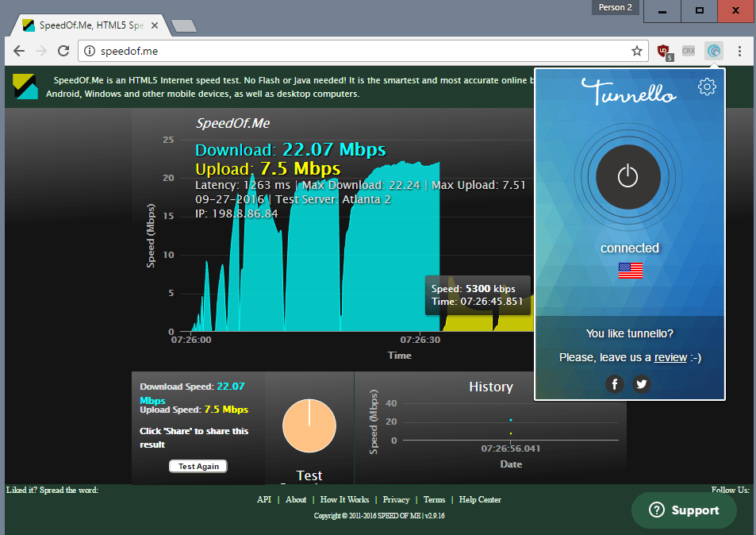Click the Tunnello extension toolbar icon

(714, 51)
